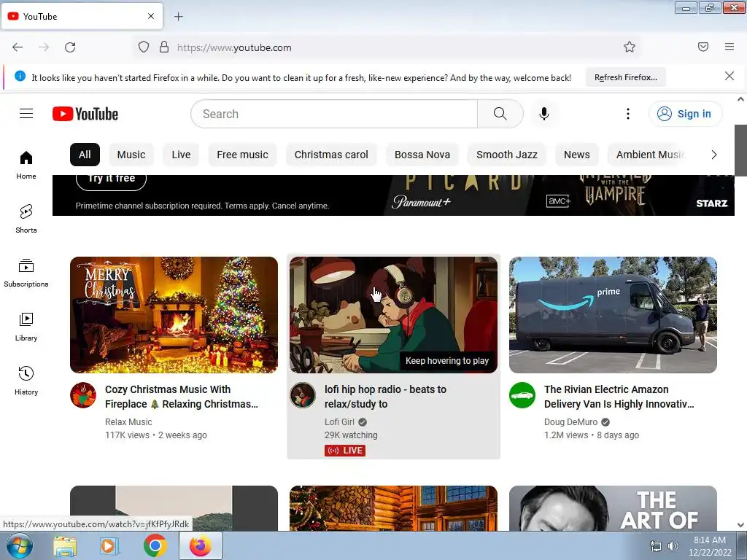Go back with browser back arrow

[x=18, y=47]
